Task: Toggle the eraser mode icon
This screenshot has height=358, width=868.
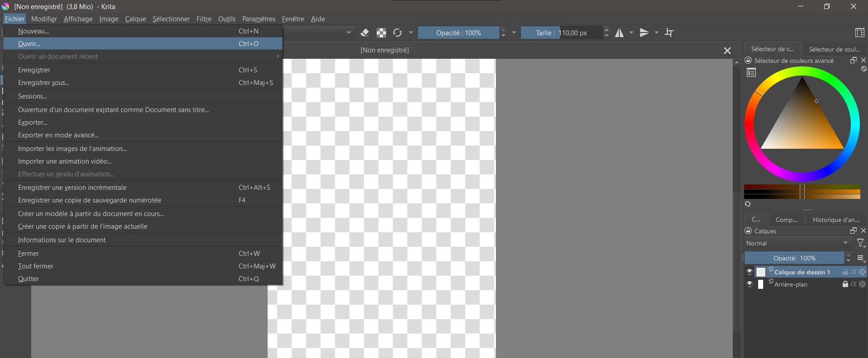Action: click(x=365, y=33)
